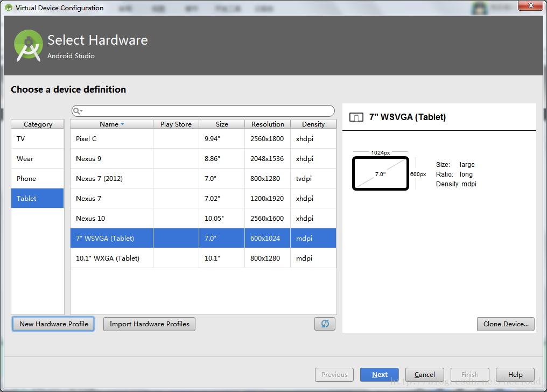Click New Hardware Profile button
Image resolution: width=547 pixels, height=392 pixels.
click(x=53, y=324)
